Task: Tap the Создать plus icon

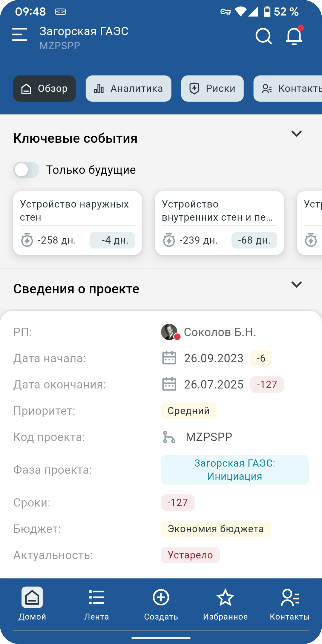Action: pos(161,597)
